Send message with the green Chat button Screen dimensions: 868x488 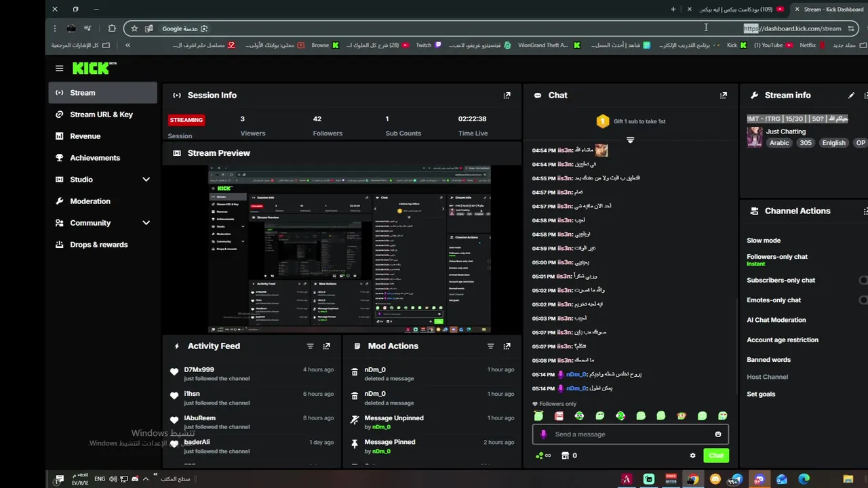coord(716,455)
